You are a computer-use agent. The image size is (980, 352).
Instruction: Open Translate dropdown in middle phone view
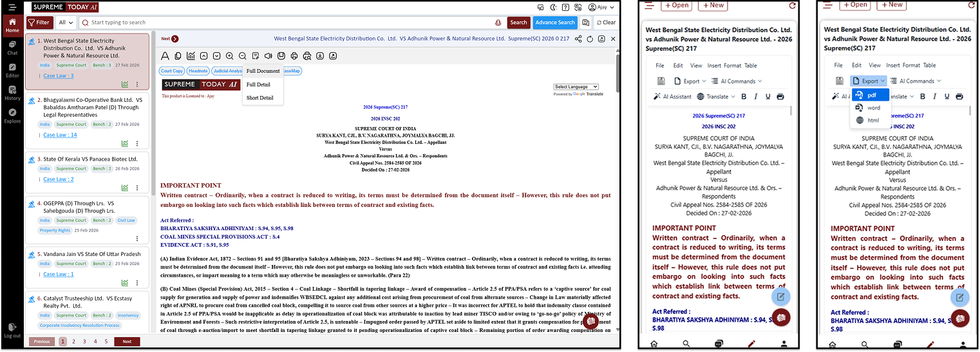pos(715,97)
